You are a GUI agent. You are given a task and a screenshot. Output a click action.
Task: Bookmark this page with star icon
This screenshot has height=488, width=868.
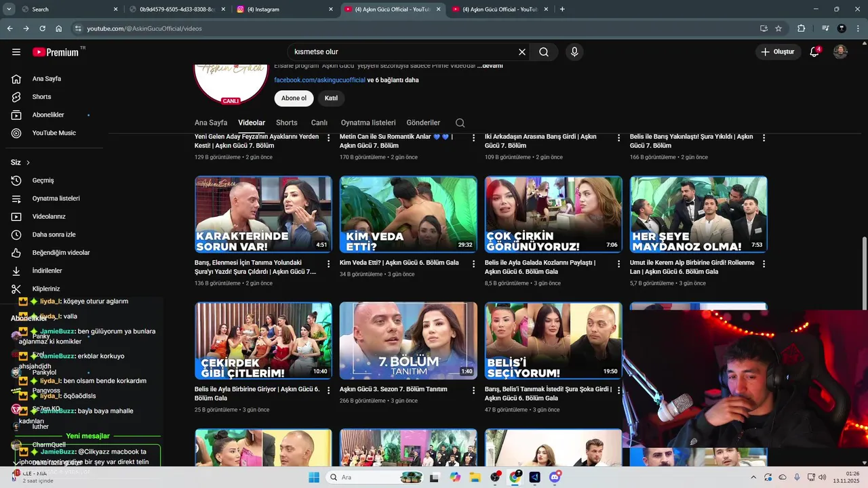(778, 28)
